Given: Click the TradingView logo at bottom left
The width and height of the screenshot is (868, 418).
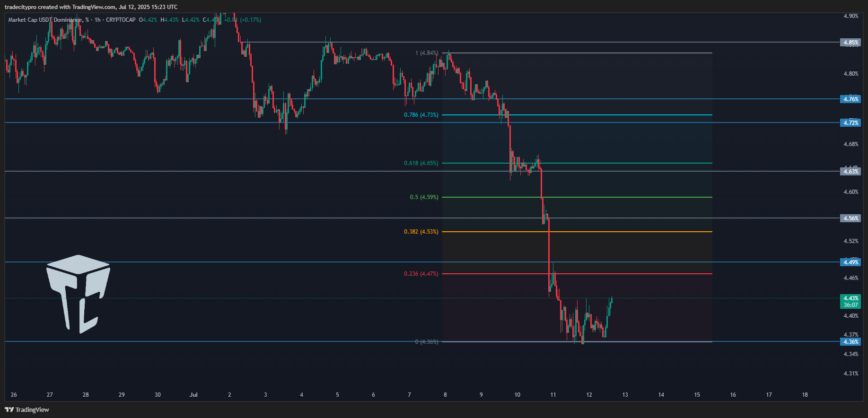Looking at the screenshot, I should coord(27,409).
